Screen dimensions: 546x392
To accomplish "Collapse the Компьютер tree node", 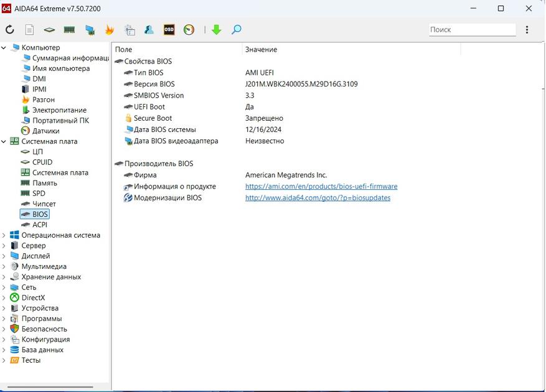I will (x=4, y=48).
